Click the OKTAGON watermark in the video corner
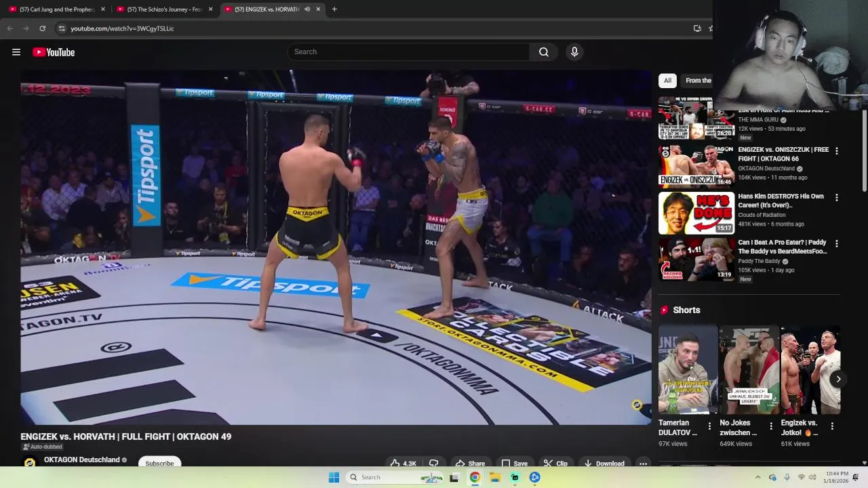 point(636,405)
